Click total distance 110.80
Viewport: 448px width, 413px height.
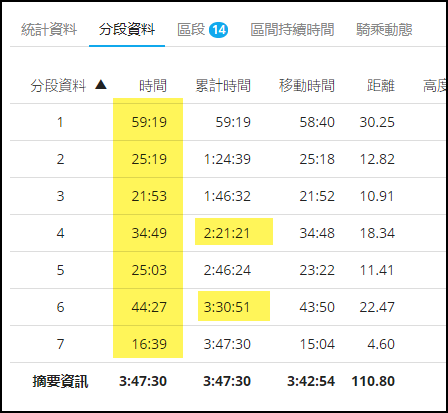(373, 382)
